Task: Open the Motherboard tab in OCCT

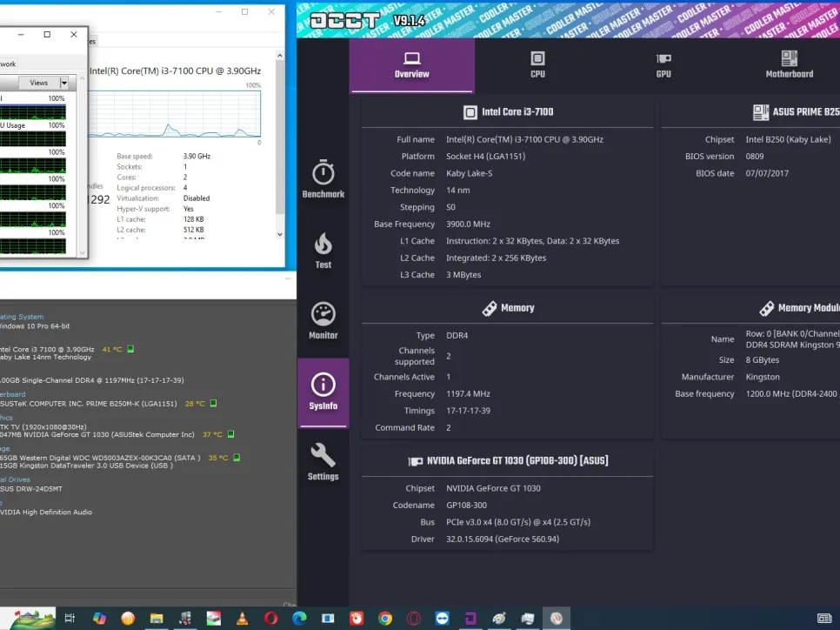Action: pyautogui.click(x=789, y=65)
